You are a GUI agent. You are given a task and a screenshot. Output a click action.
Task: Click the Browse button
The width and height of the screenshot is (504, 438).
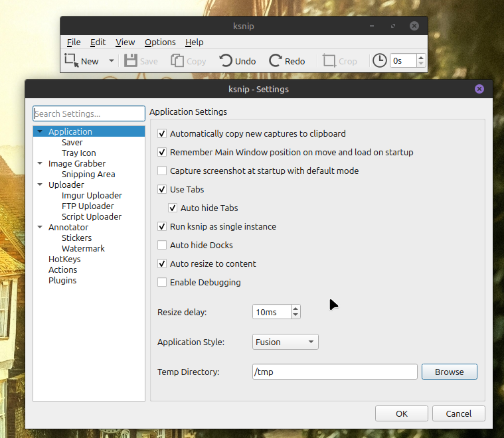450,372
